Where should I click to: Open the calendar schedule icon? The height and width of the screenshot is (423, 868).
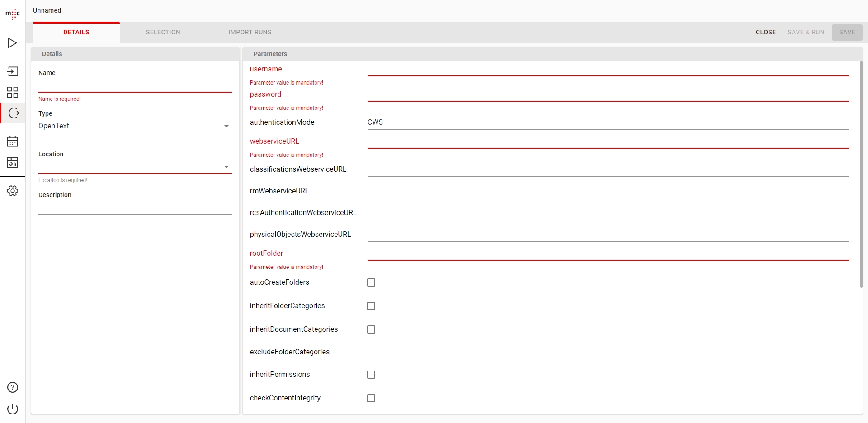pyautogui.click(x=13, y=141)
